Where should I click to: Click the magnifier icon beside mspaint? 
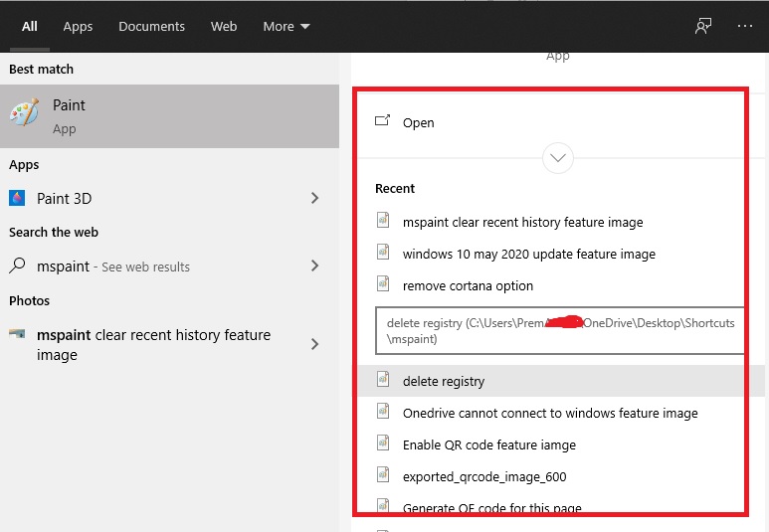coord(17,266)
